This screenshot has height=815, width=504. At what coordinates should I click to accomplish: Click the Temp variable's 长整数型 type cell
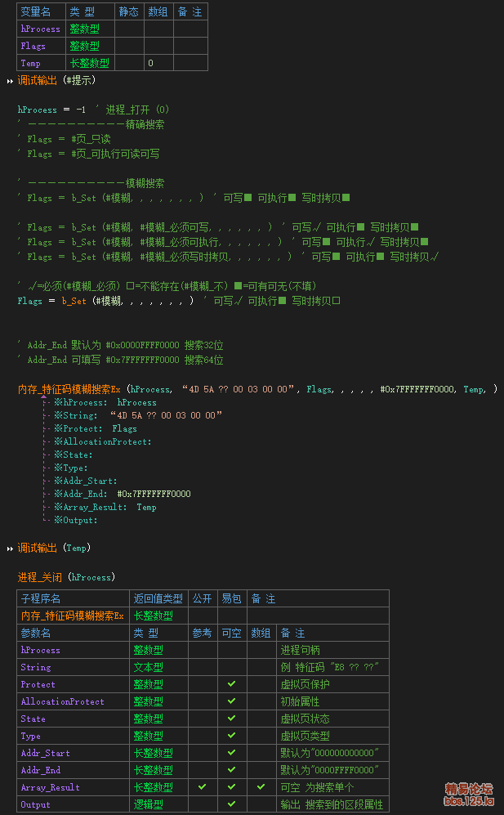tap(90, 63)
